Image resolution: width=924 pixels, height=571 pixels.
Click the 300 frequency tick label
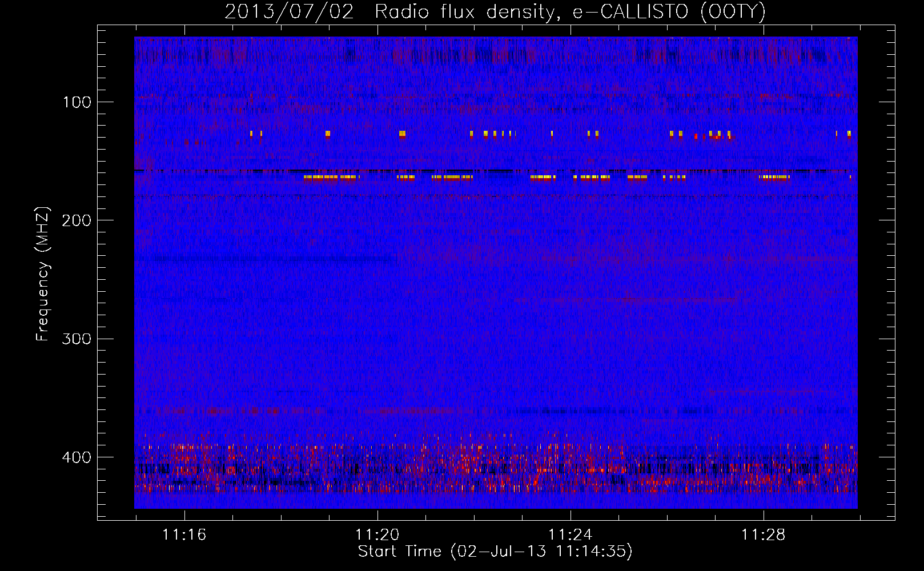(77, 339)
